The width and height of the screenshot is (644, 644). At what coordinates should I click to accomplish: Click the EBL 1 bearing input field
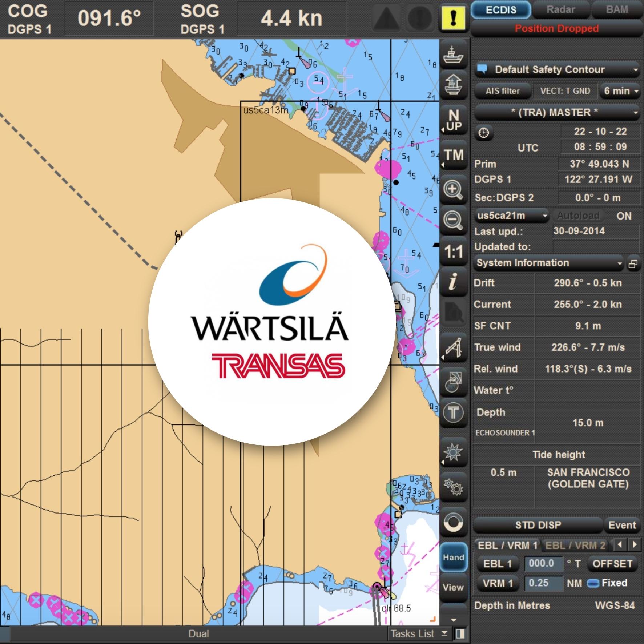(544, 564)
